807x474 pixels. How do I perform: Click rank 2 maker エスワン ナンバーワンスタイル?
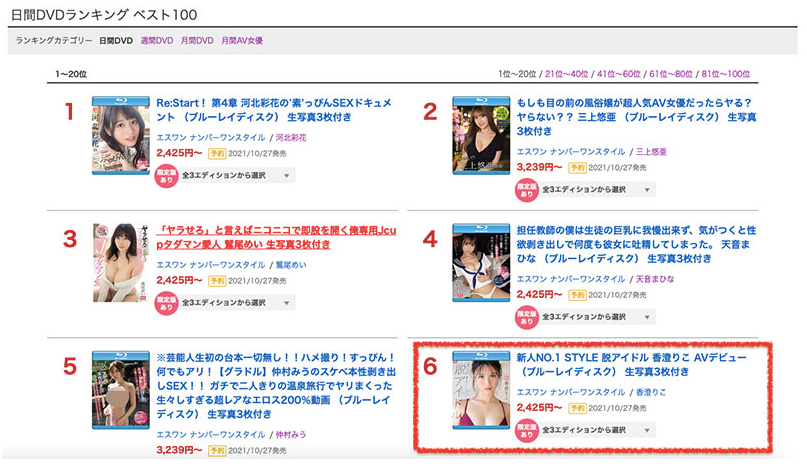[x=571, y=152]
